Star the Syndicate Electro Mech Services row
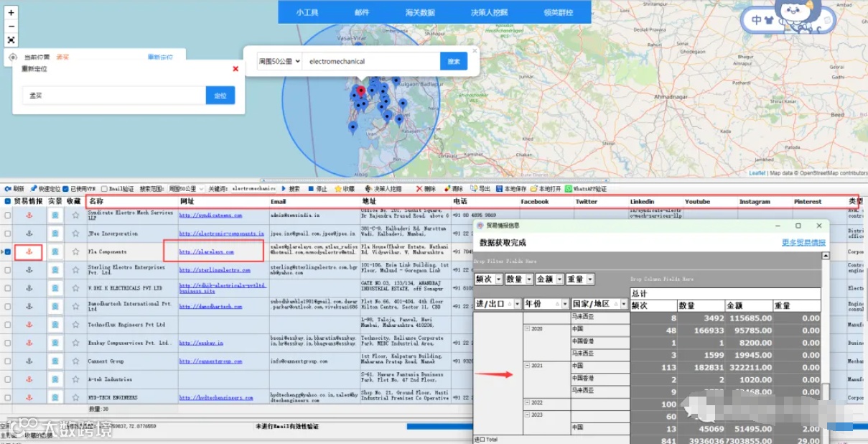Screen dimensions: 868x444 point(75,215)
